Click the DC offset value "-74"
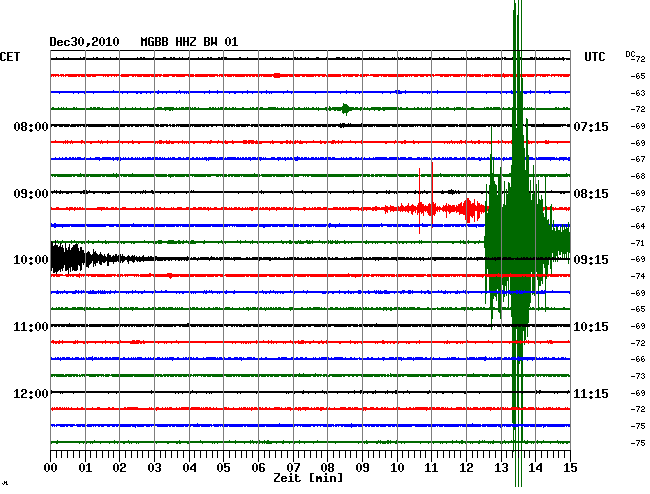Image resolution: width=650 pixels, height=494 pixels. pos(638,276)
